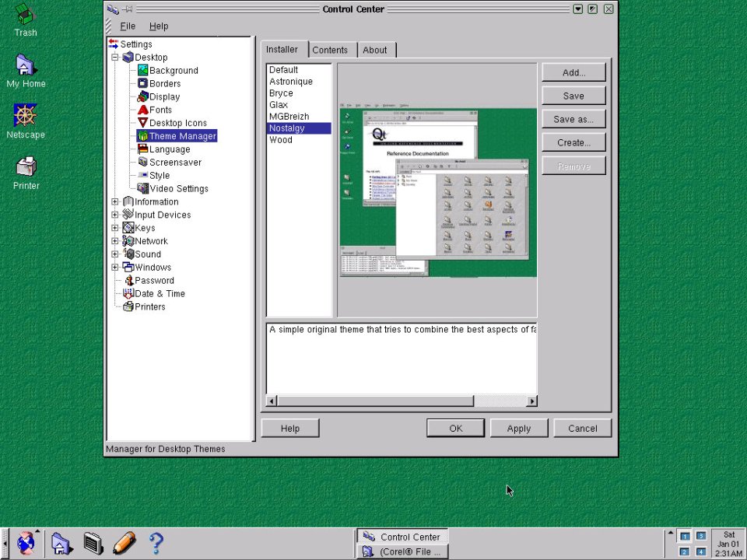Screen dimensions: 747x560
Task: Click the Background icon in Desktop tree
Action: point(143,71)
